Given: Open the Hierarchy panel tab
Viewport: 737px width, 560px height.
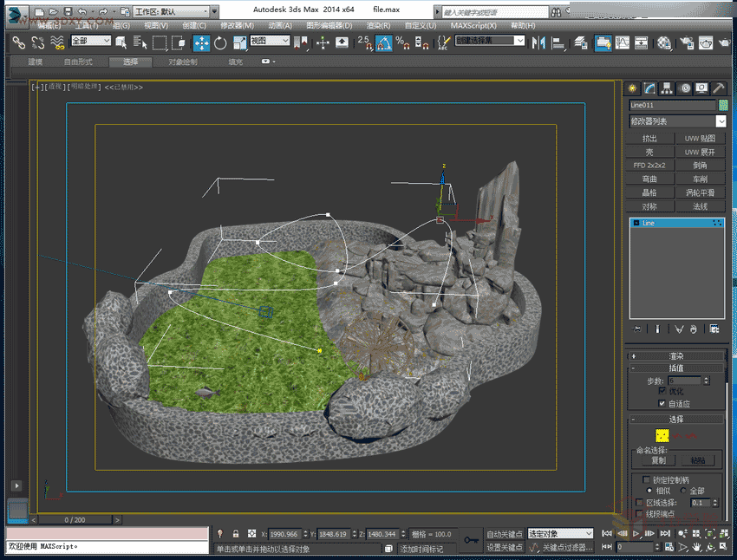Looking at the screenshot, I should [668, 88].
